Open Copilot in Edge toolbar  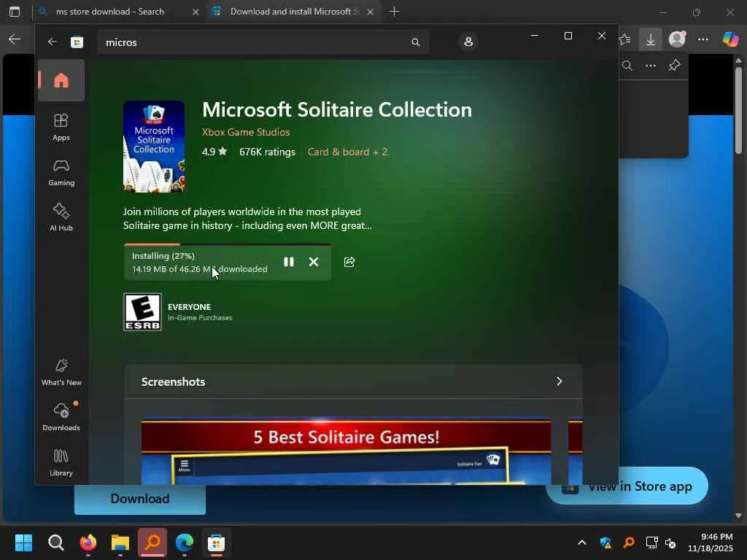coord(730,39)
